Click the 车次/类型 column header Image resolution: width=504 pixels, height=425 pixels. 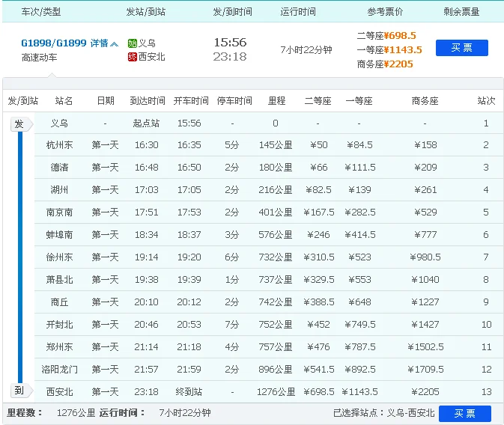[41, 12]
